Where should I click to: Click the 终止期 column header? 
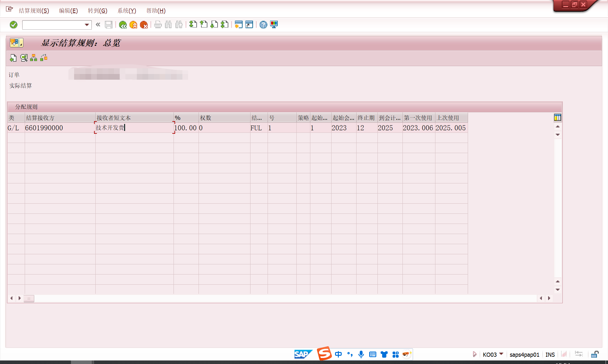point(367,118)
